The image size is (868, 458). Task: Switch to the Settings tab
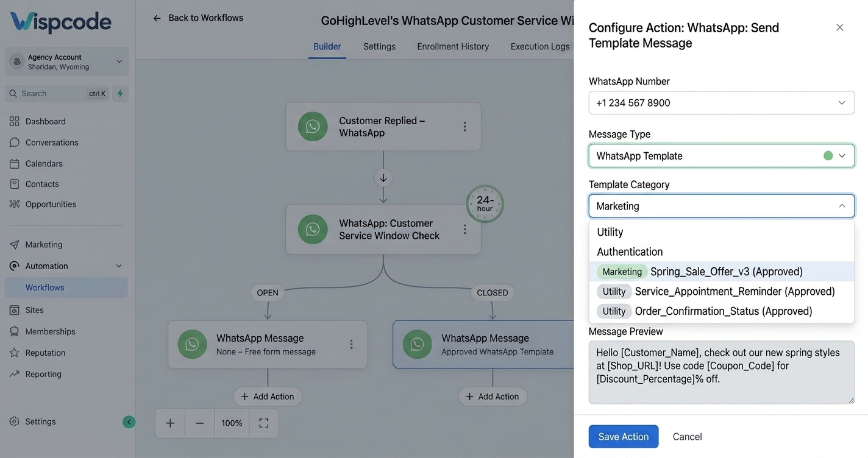(380, 46)
